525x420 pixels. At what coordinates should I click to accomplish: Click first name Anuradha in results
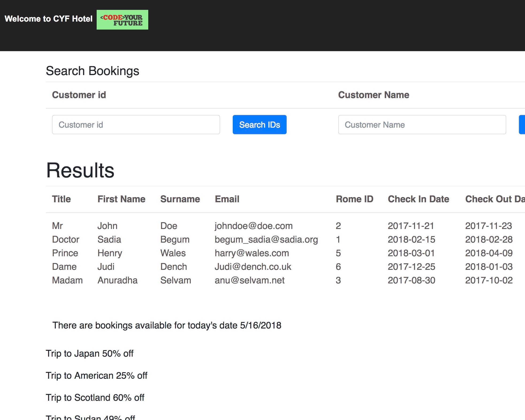117,280
